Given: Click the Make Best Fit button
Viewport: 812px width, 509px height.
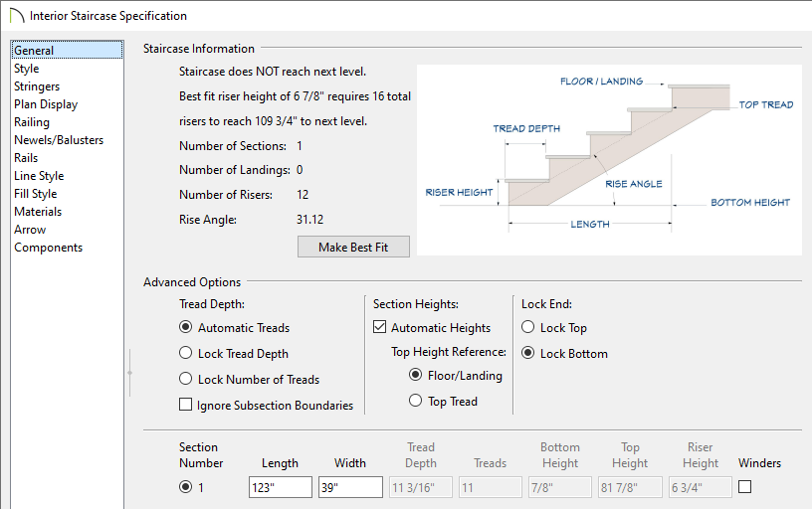Looking at the screenshot, I should (x=353, y=247).
